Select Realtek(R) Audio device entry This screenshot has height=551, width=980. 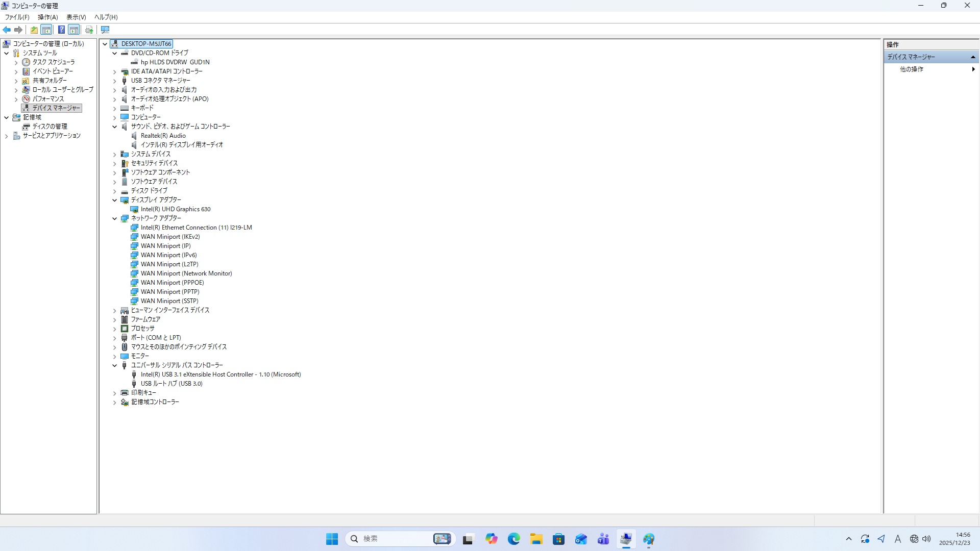[x=163, y=136]
